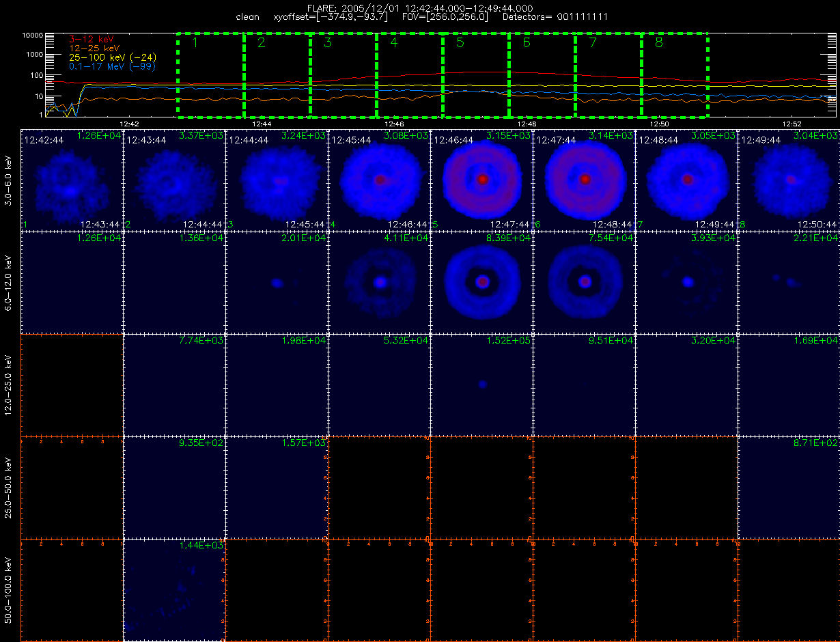
Task: Select interval 2 box in the lightcurve
Action: click(x=277, y=75)
